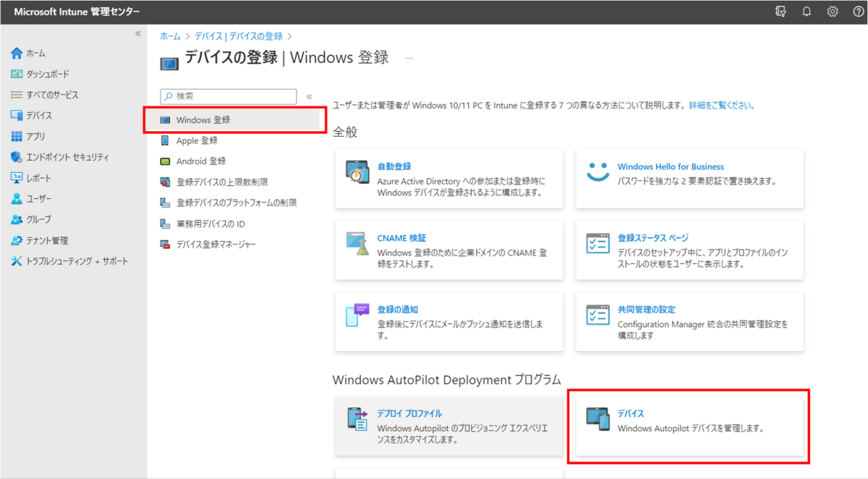Click the 登録デバイスの上限数制限 icon
This screenshot has width=868, height=479.
pyautogui.click(x=164, y=182)
